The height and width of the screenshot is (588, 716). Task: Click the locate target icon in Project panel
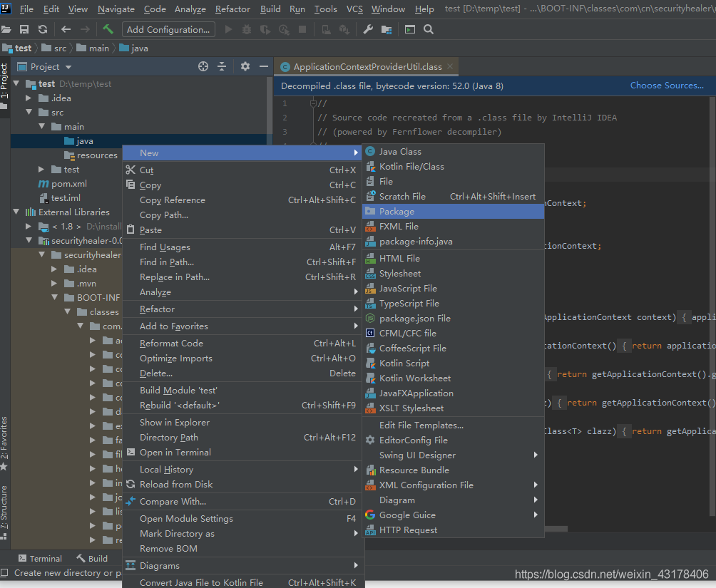(203, 67)
